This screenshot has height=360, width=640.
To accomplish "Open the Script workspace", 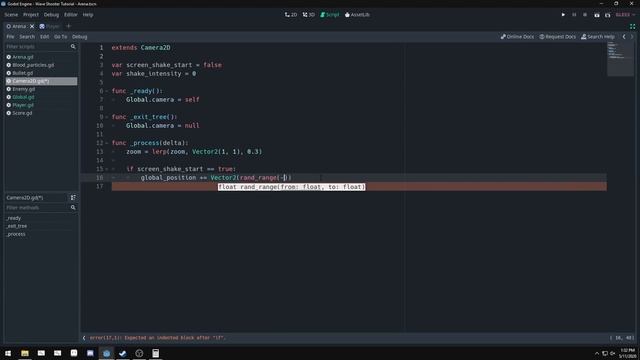I will pos(329,15).
